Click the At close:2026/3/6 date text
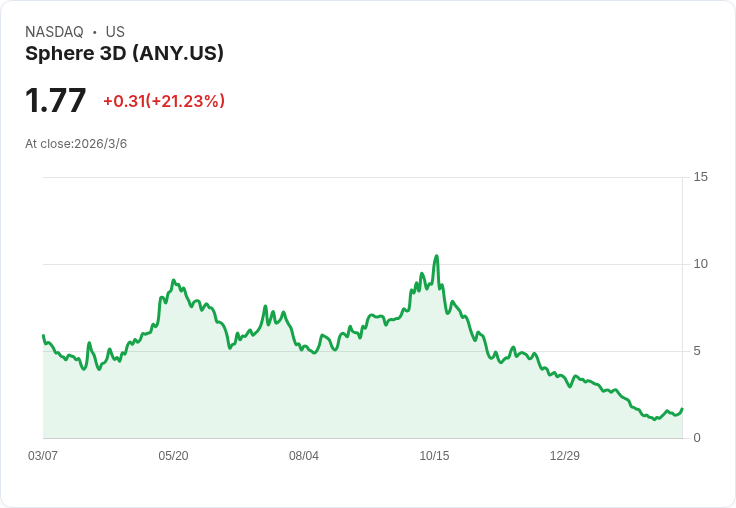The image size is (736, 508). click(x=76, y=144)
